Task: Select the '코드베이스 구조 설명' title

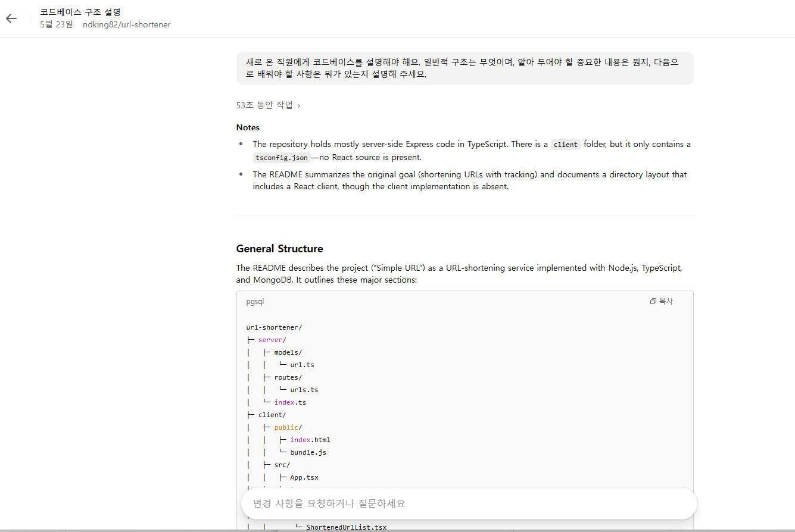Action: [80, 12]
